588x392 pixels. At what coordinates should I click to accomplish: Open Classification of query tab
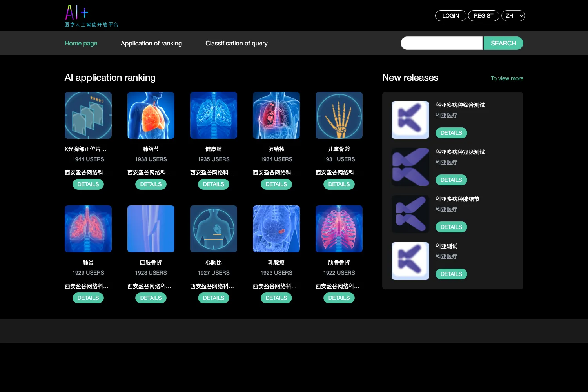coord(236,43)
